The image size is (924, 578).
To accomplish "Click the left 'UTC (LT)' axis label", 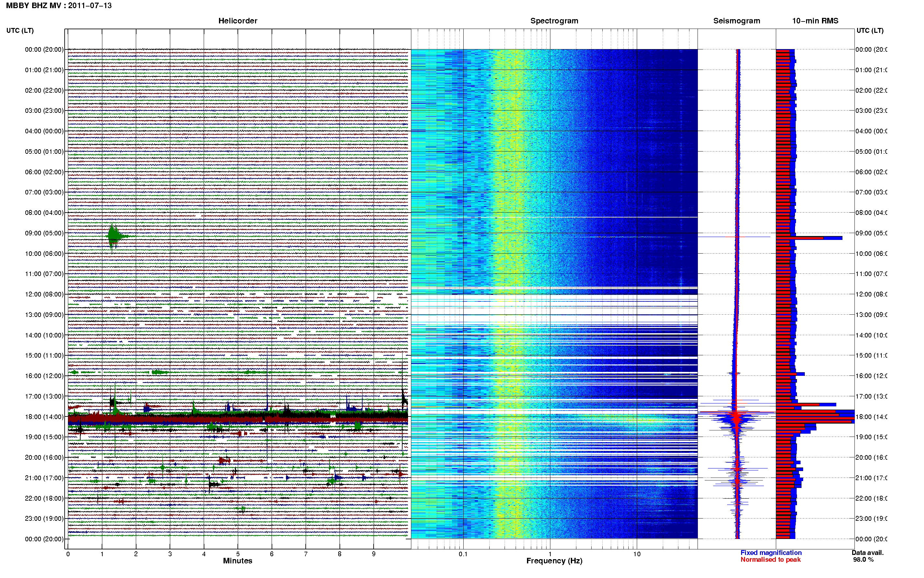I will point(20,30).
